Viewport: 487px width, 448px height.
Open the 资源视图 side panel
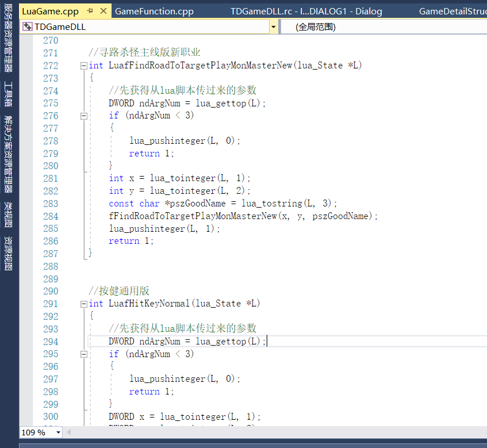pos(8,252)
